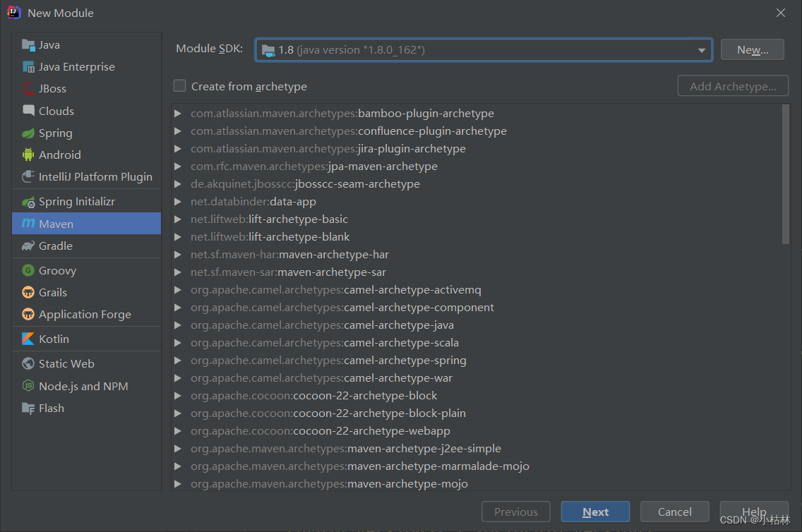The image size is (802, 532).
Task: Select Java Enterprise module type
Action: [x=76, y=67]
